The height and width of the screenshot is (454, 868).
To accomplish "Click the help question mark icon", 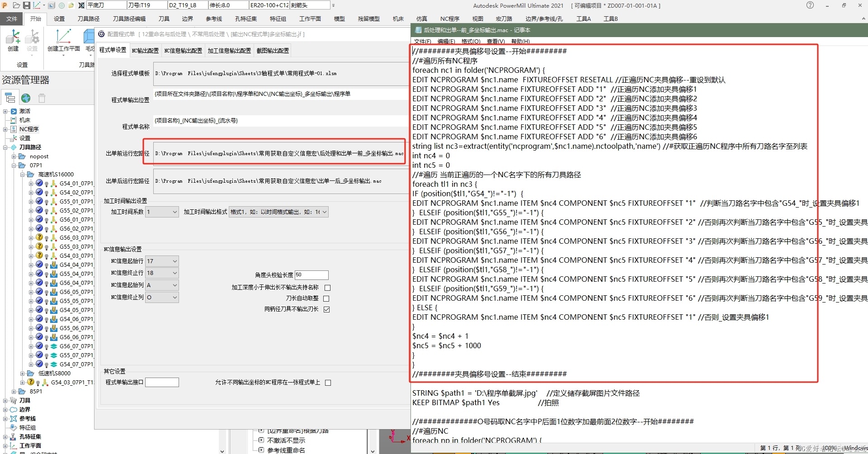I will 810,5.
